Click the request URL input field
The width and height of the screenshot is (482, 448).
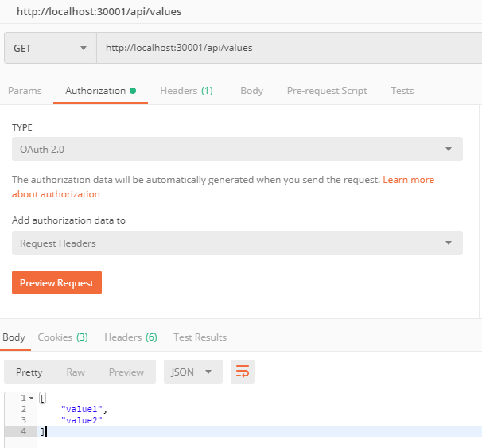tap(289, 48)
